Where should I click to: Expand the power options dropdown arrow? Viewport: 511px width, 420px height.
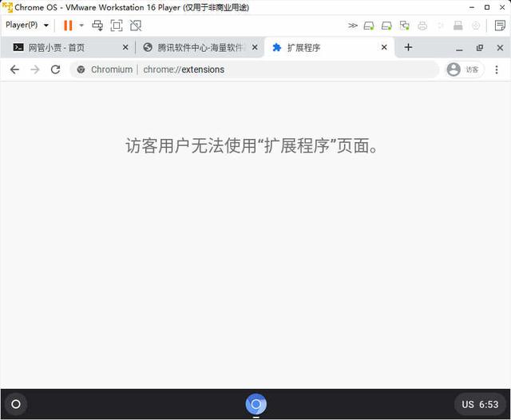81,26
